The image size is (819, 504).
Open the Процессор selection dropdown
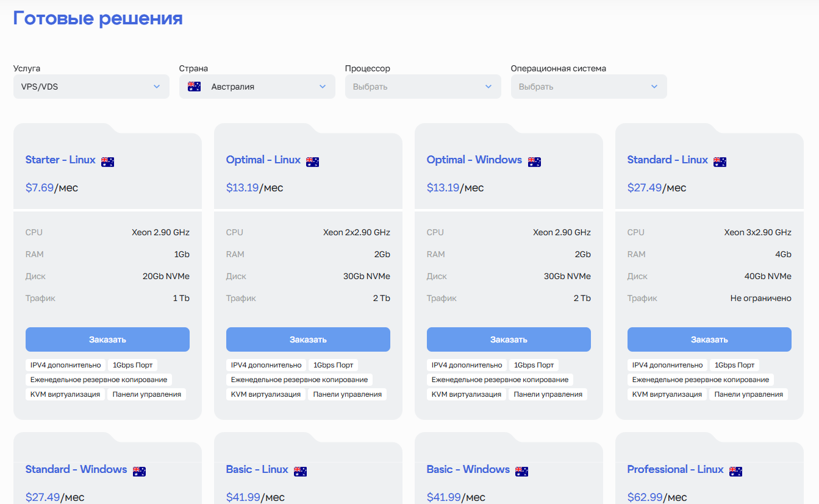click(x=423, y=87)
